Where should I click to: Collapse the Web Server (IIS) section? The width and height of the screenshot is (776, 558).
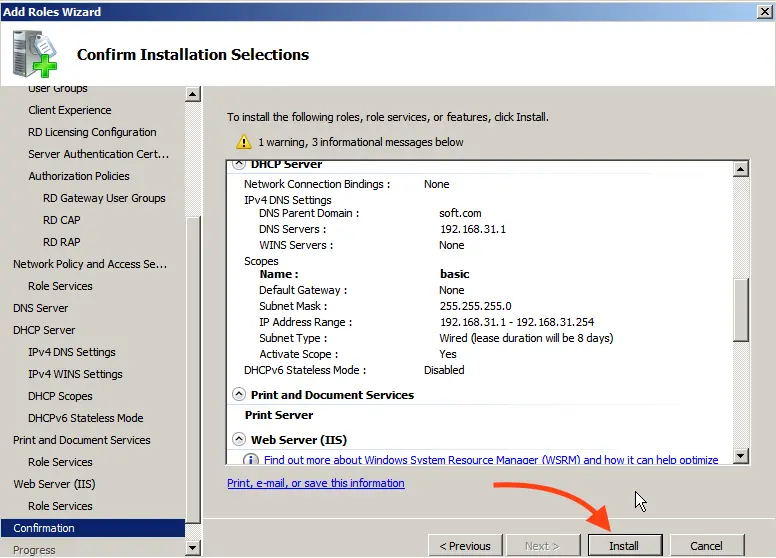click(238, 440)
